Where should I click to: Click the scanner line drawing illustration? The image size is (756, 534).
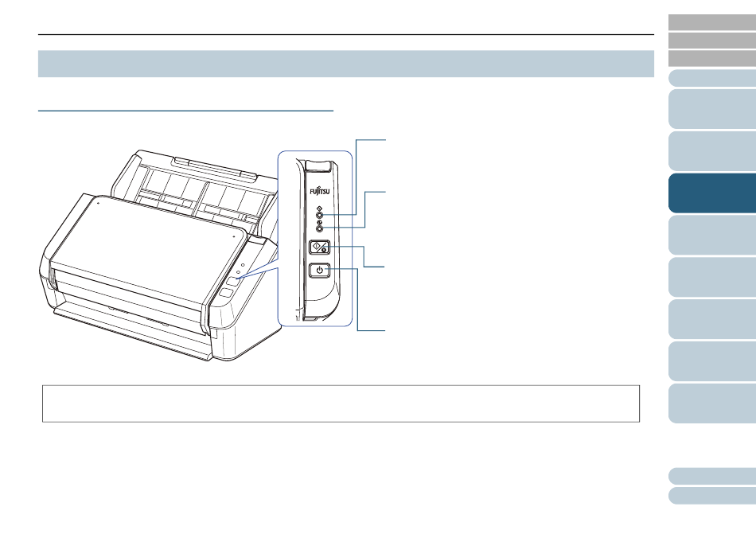162,256
